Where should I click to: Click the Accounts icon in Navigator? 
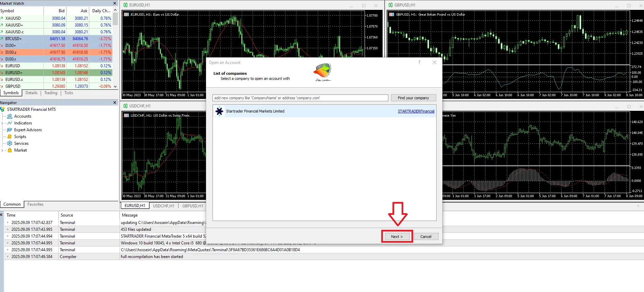pos(10,116)
